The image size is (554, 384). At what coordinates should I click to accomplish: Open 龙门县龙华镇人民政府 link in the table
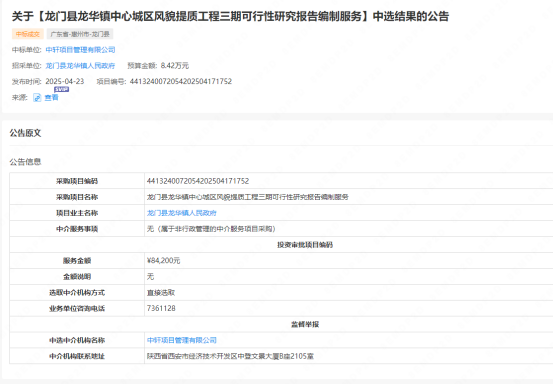pos(182,213)
